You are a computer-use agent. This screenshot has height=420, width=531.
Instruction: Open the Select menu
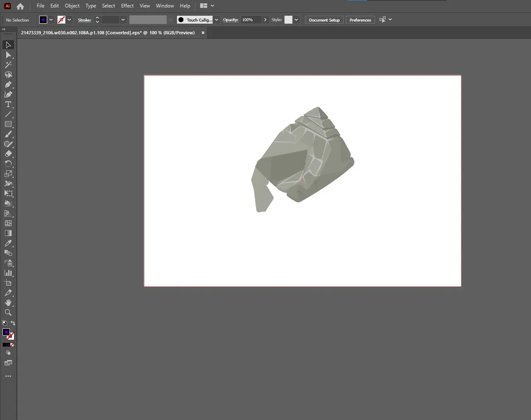pyautogui.click(x=109, y=6)
